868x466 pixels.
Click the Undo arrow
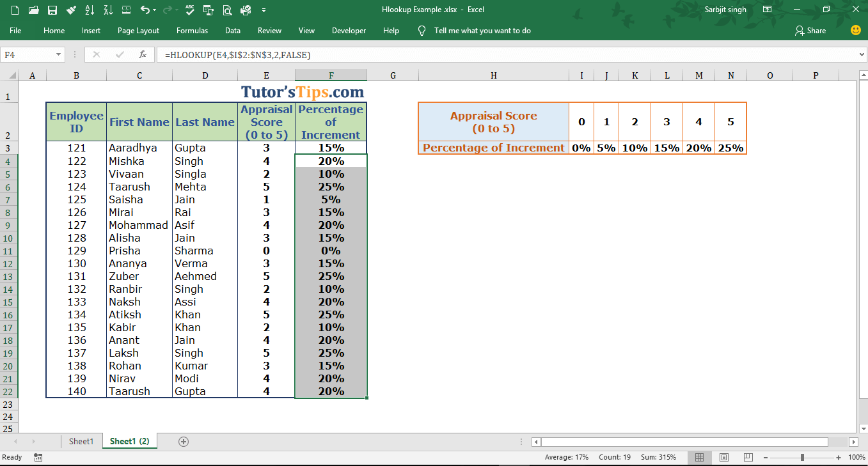pos(145,10)
